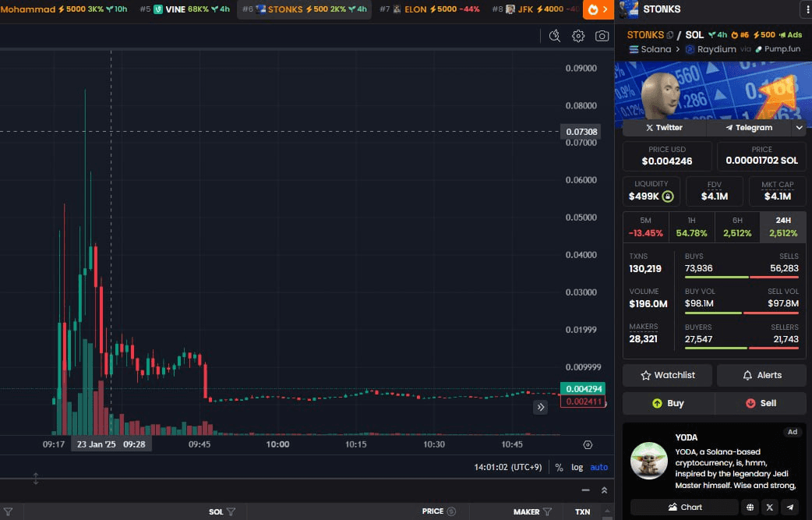Click the liquidity lock icon
812x520 pixels.
click(x=668, y=196)
